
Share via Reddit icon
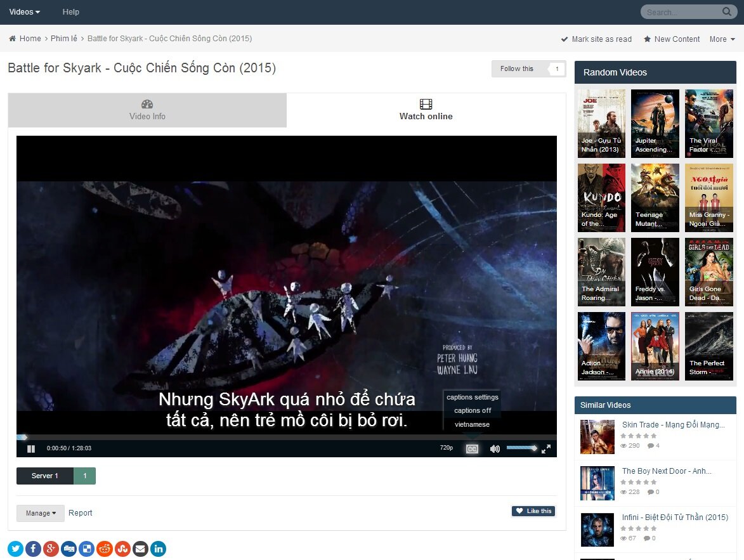click(105, 549)
